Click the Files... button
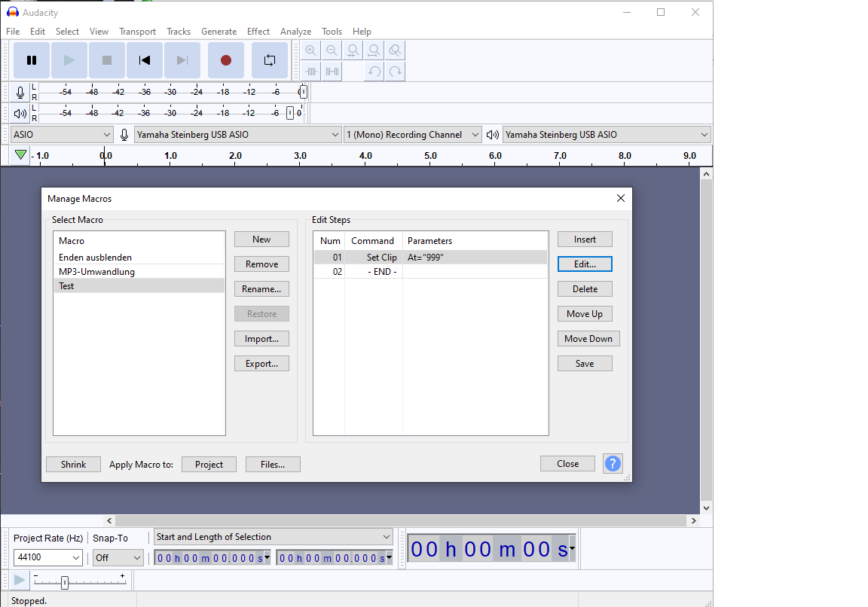 (x=273, y=464)
